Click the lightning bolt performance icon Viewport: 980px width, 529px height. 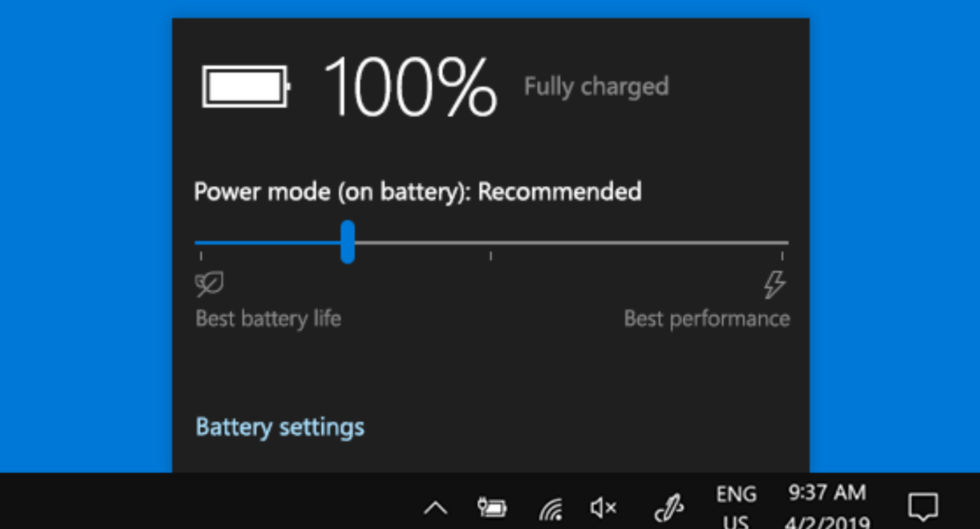pos(774,285)
